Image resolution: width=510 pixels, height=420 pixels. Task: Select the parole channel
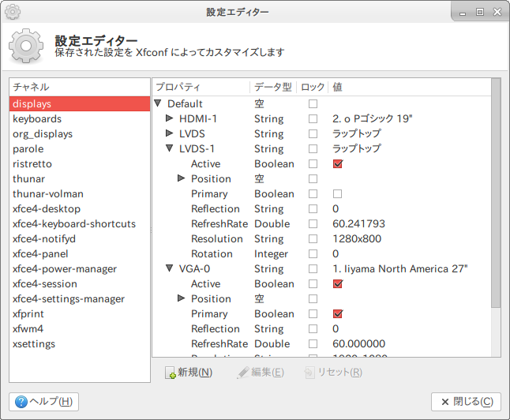coord(80,148)
